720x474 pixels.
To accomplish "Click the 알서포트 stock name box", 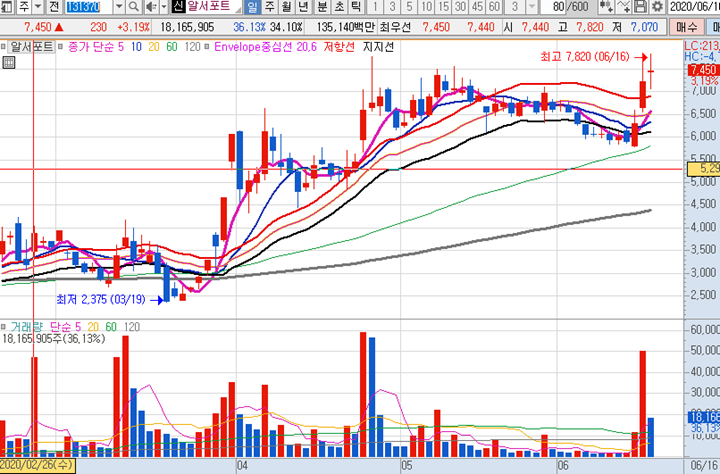I will point(214,6).
